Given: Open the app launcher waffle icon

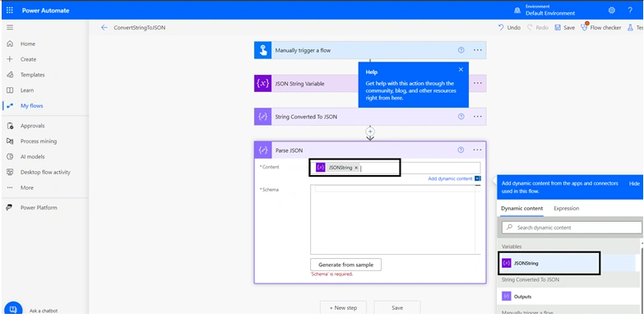Looking at the screenshot, I should tap(10, 11).
